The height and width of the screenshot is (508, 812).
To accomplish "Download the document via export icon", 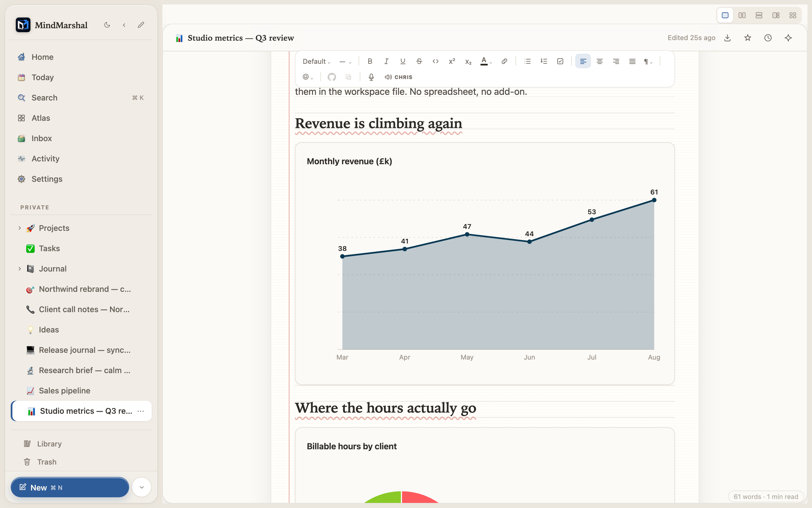I will click(x=727, y=38).
